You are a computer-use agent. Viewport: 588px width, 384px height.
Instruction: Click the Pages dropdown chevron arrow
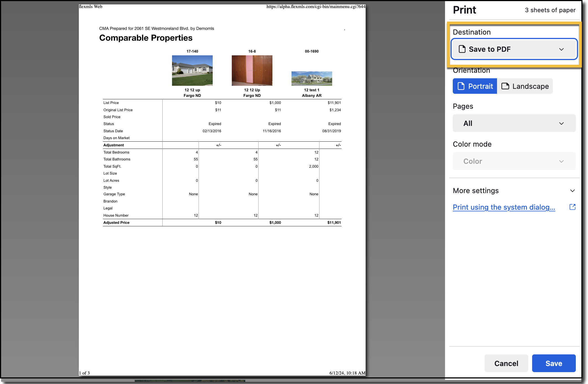pyautogui.click(x=561, y=123)
